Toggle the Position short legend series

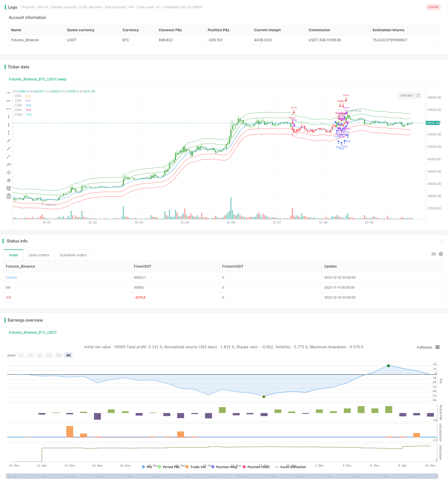[256, 467]
